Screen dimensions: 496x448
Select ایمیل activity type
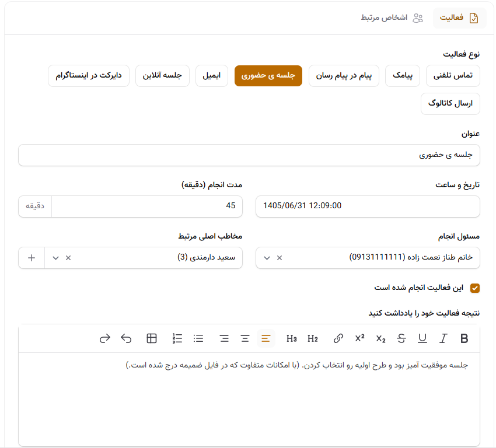212,76
